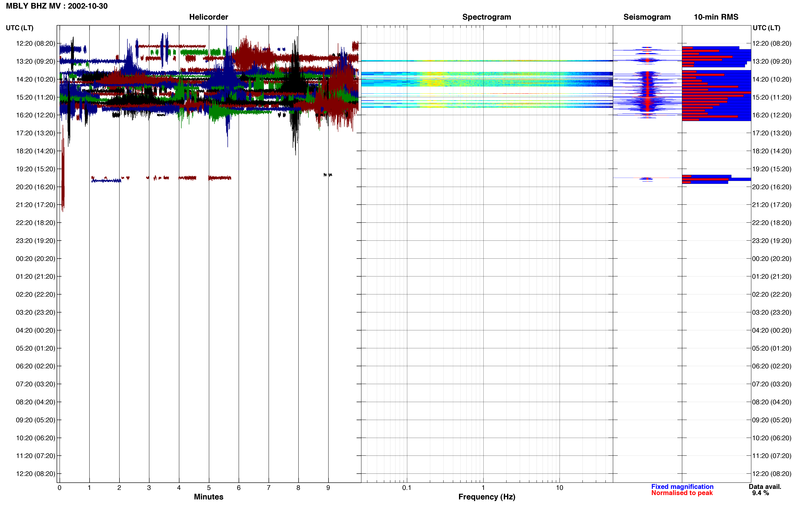This screenshot has height=508, width=812.
Task: Select the 10-min RMS panel heading
Action: pyautogui.click(x=716, y=17)
